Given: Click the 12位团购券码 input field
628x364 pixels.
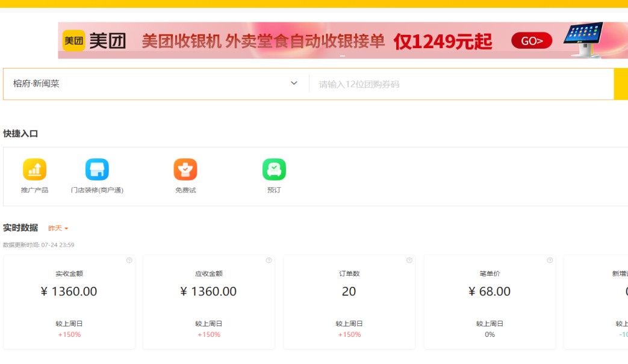Looking at the screenshot, I should coord(461,84).
